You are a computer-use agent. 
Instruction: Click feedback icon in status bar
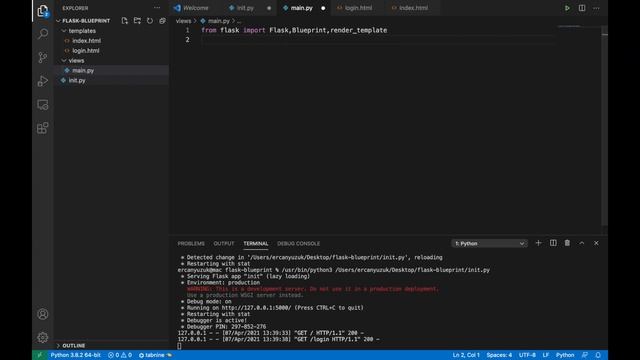tap(584, 355)
